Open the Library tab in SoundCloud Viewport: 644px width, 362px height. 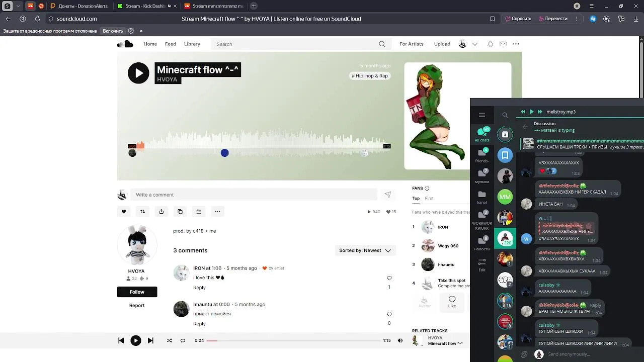coord(192,44)
